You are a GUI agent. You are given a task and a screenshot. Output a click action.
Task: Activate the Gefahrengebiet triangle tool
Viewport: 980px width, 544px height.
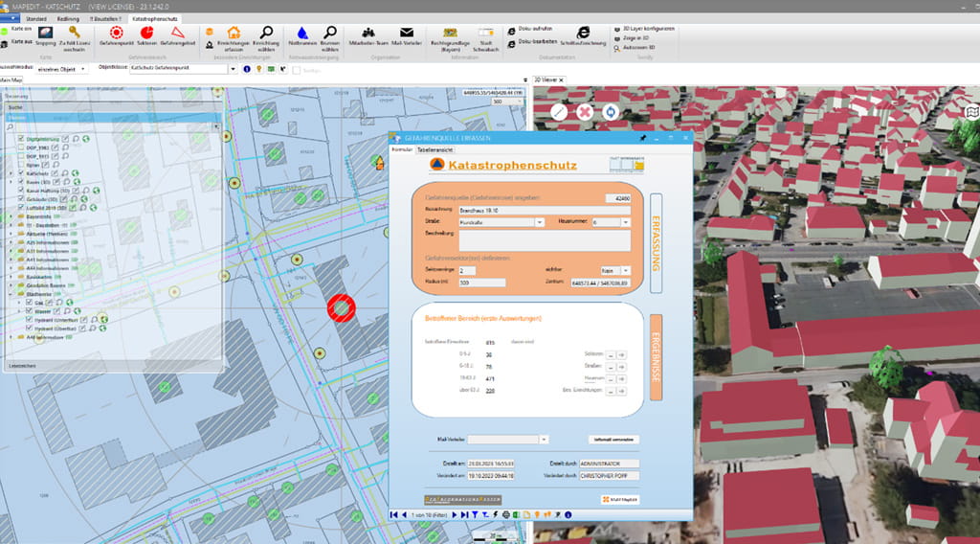(177, 34)
